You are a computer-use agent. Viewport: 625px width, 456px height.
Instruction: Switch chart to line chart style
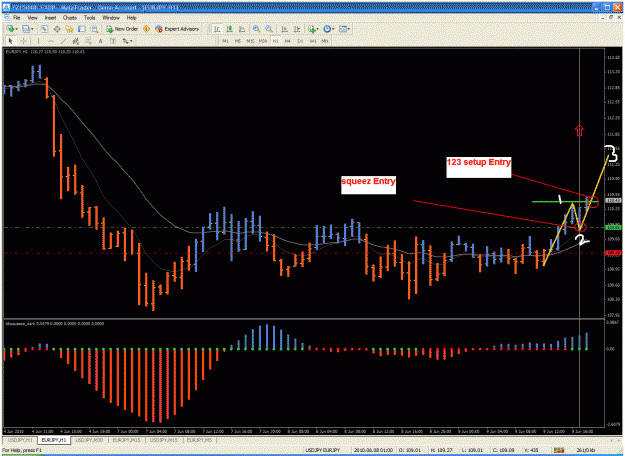(x=242, y=29)
